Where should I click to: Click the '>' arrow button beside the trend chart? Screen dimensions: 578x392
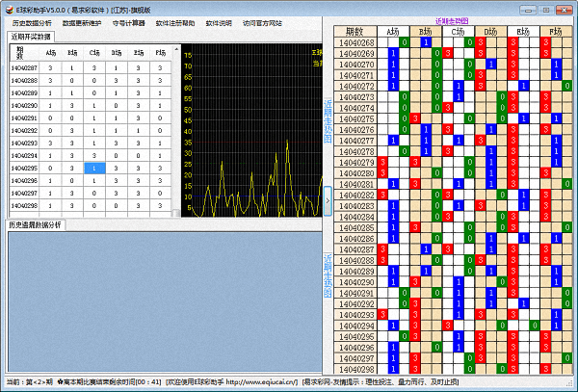pyautogui.click(x=328, y=200)
